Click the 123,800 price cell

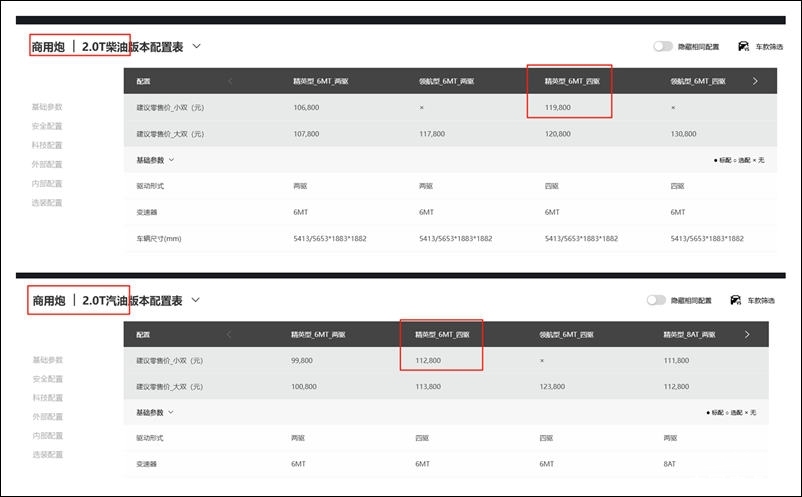(552, 387)
